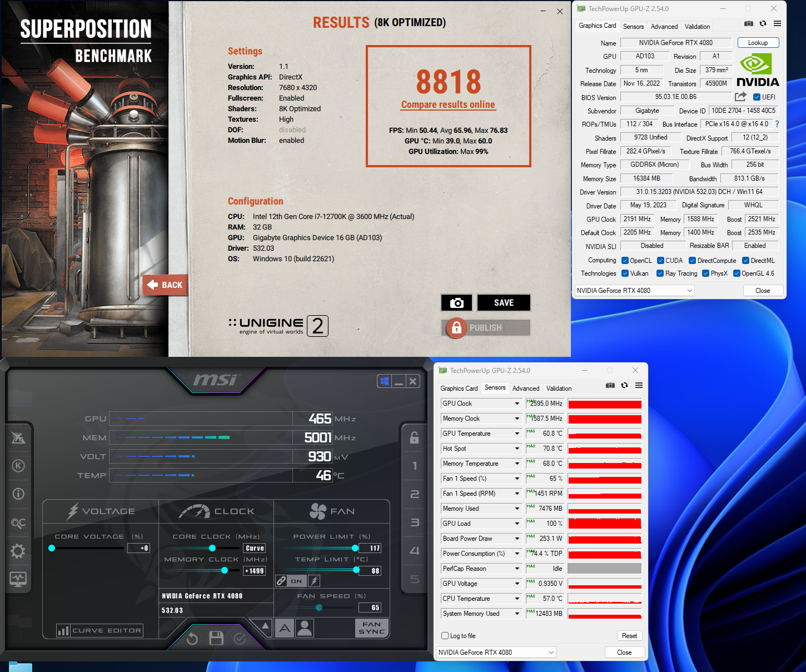Reset the GPU-Z sensor readings
This screenshot has height=672, width=806.
[629, 636]
